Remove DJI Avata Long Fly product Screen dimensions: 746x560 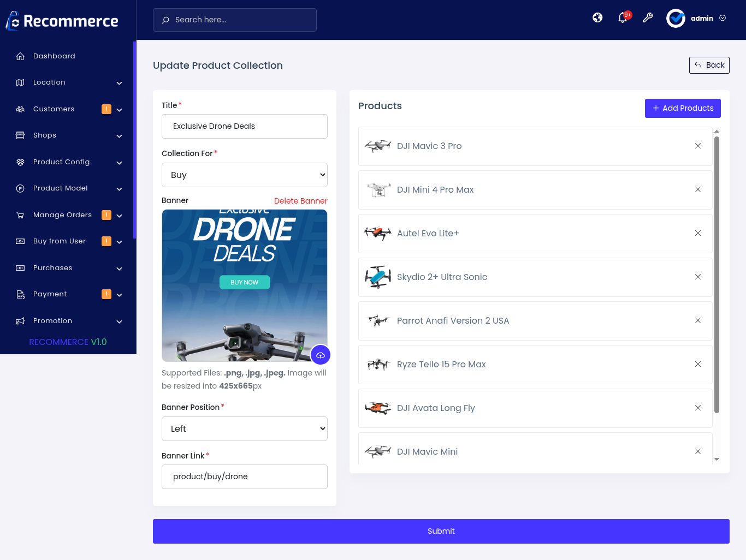(698, 408)
